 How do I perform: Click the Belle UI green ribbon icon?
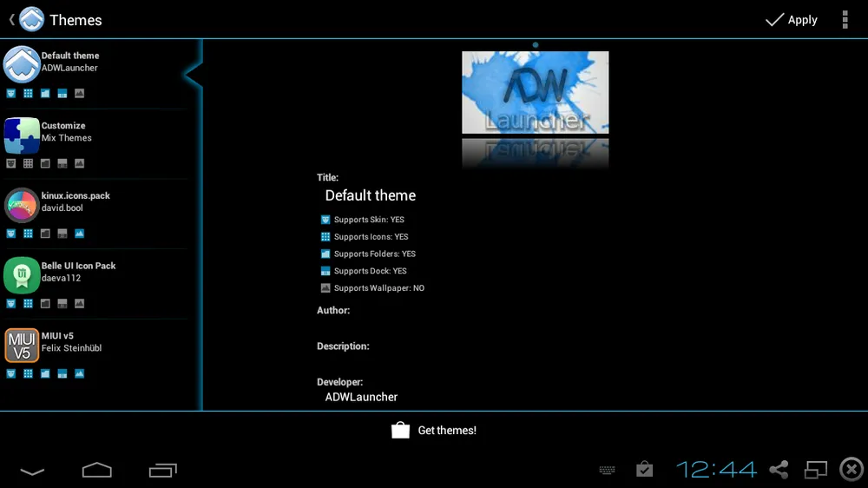coord(21,274)
